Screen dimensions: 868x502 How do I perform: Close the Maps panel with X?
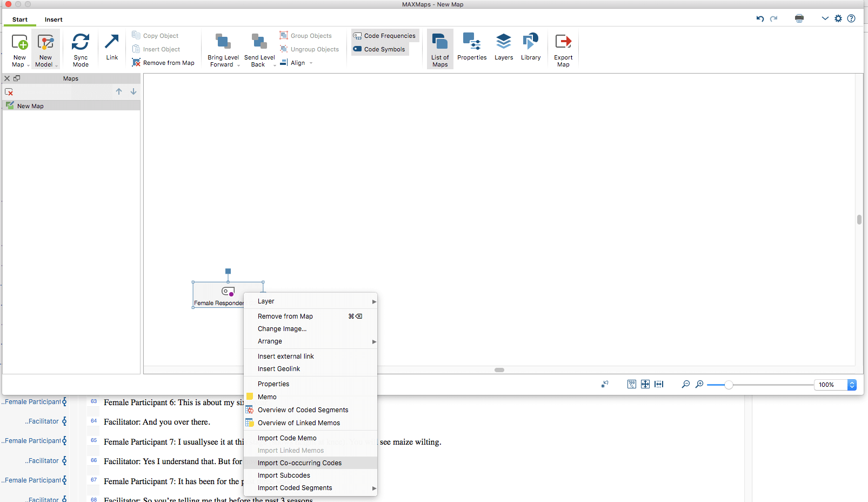click(7, 78)
